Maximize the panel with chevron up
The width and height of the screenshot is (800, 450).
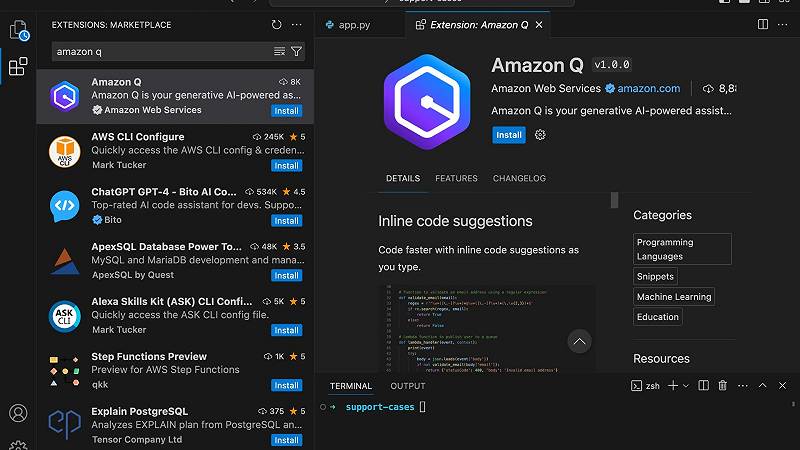pyautogui.click(x=762, y=386)
